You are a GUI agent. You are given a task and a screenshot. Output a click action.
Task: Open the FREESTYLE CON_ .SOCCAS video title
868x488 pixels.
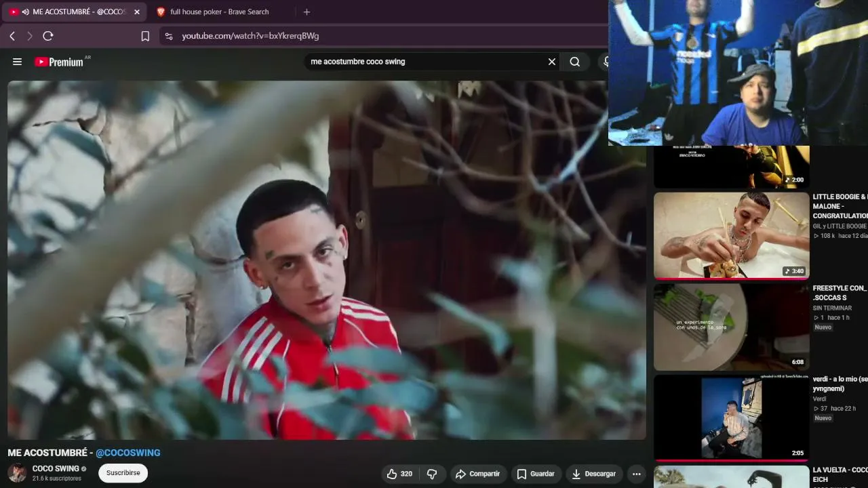[840, 293]
